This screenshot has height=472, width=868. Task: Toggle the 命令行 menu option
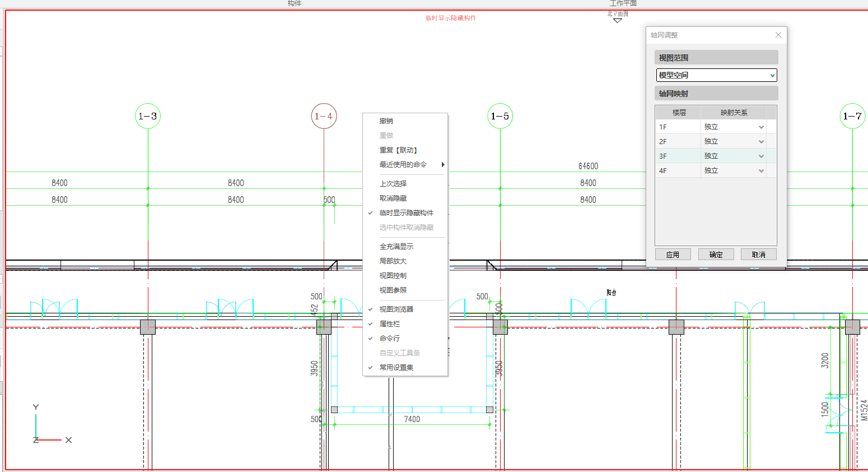coord(389,339)
